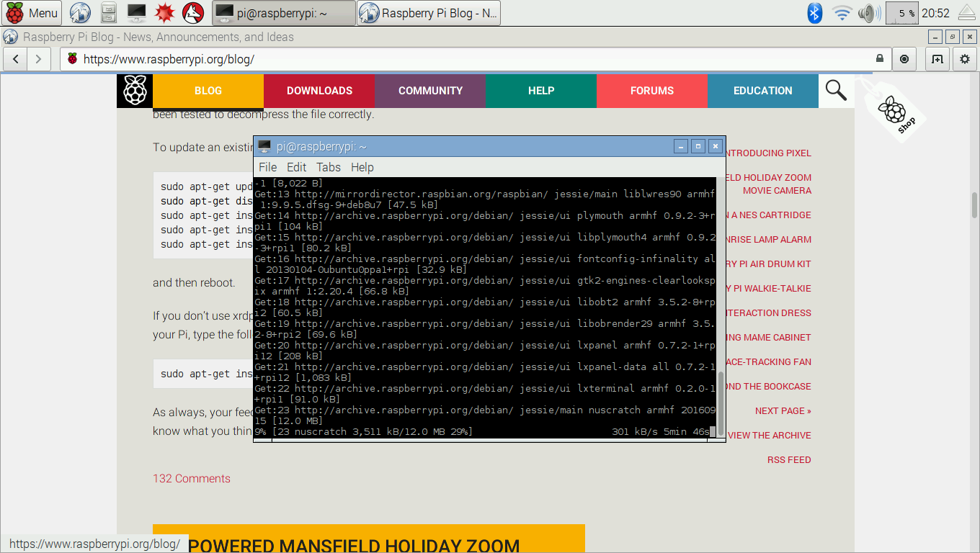Open the terminal Tabs menu
Image resolution: width=980 pixels, height=553 pixels.
(x=329, y=167)
